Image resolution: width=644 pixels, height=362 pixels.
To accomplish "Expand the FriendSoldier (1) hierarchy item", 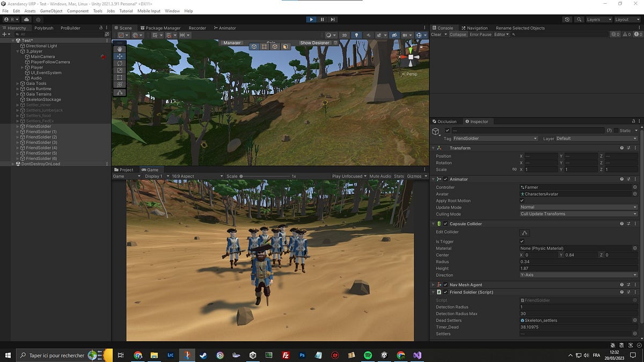I will [17, 131].
